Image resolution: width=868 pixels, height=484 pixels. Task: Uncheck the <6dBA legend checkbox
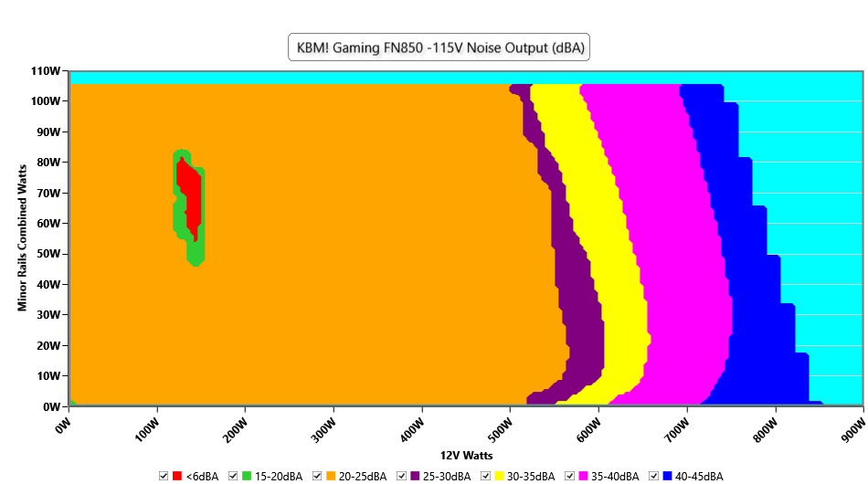164,476
